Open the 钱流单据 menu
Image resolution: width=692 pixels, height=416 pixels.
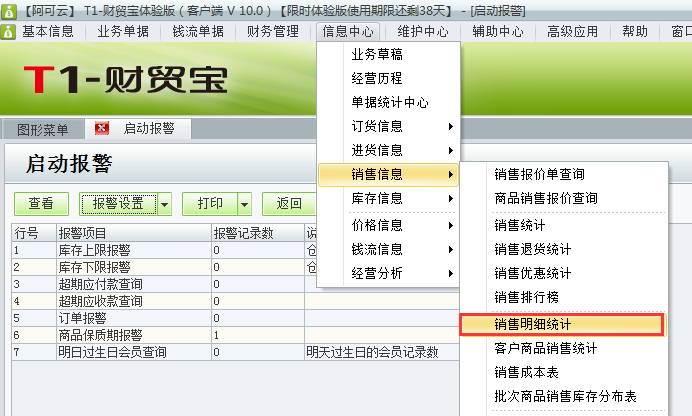point(198,32)
